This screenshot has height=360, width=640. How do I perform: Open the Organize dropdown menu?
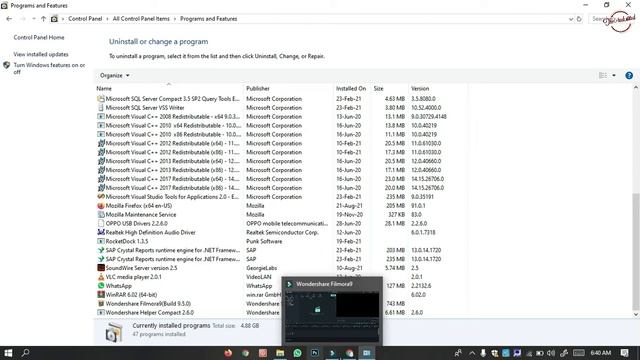[115, 76]
